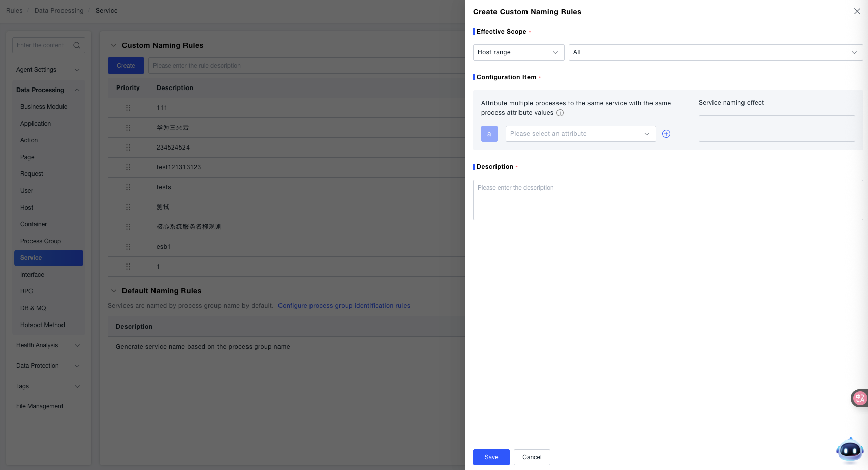Screen dimensions: 868x470
Task: Select Hotspot Method in the sidebar
Action: pyautogui.click(x=43, y=325)
